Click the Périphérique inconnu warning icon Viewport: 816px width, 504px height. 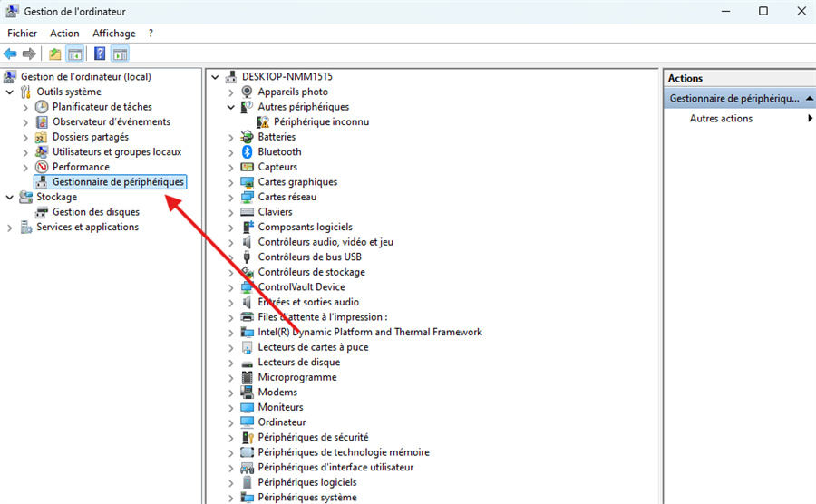click(x=263, y=121)
